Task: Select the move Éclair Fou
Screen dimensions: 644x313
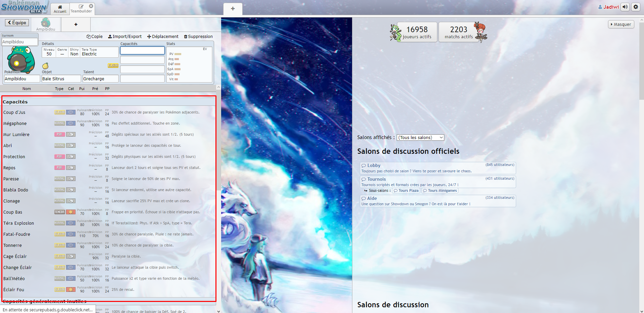Action: point(108,289)
